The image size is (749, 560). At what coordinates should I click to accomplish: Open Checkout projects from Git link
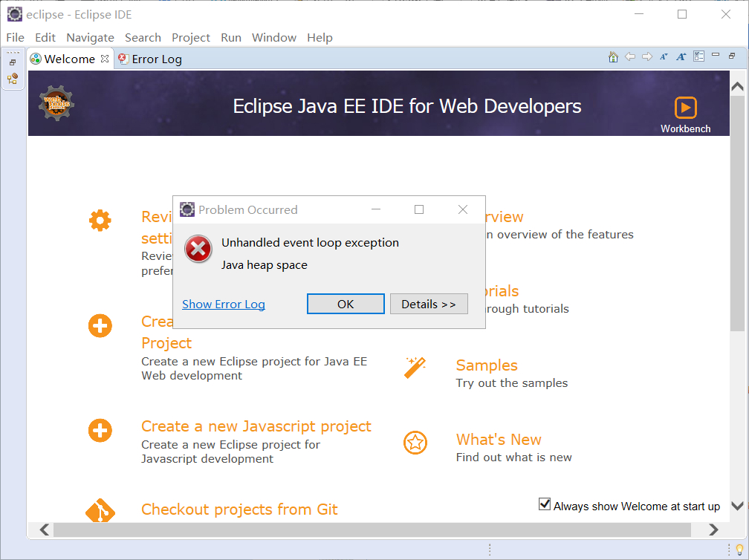tap(239, 509)
